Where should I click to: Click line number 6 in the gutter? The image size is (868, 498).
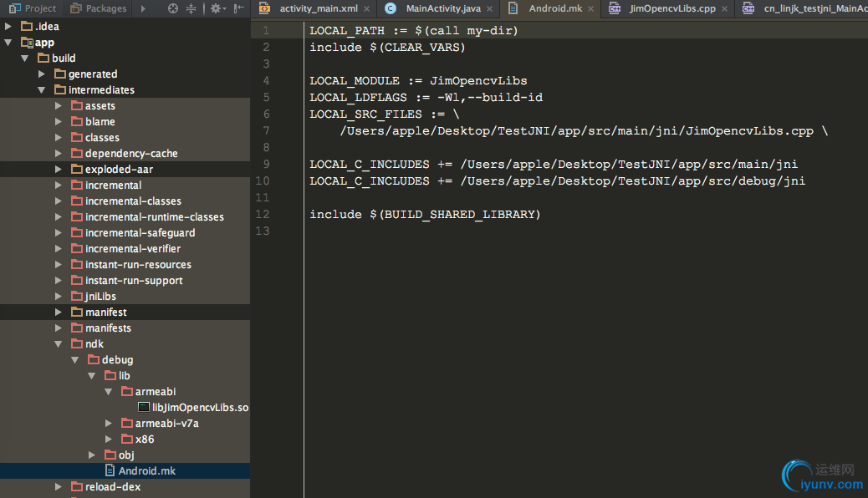pyautogui.click(x=266, y=114)
